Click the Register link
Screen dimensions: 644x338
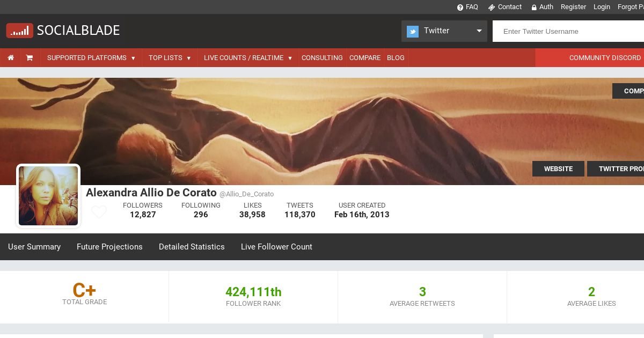(x=573, y=7)
